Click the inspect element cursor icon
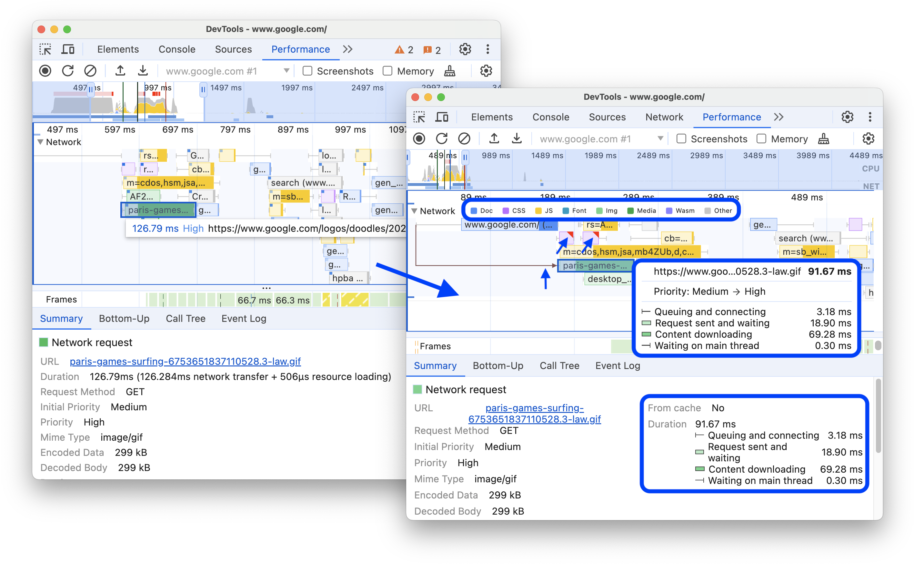Viewport: 924px width, 564px height. coord(47,49)
